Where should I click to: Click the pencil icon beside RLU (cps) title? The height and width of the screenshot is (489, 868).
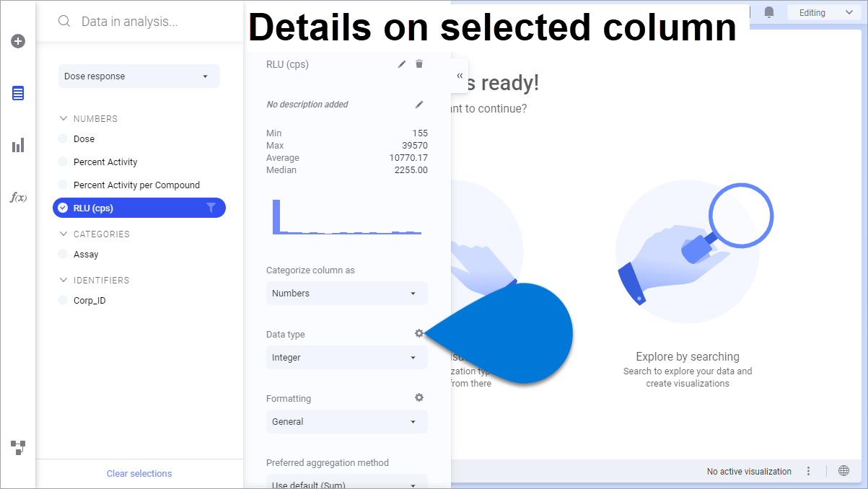pyautogui.click(x=402, y=64)
